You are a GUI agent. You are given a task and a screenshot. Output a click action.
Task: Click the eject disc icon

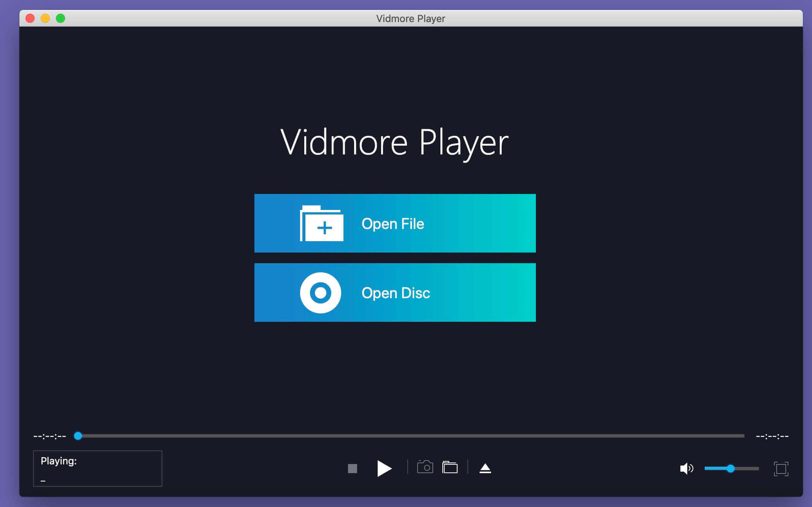[485, 468]
